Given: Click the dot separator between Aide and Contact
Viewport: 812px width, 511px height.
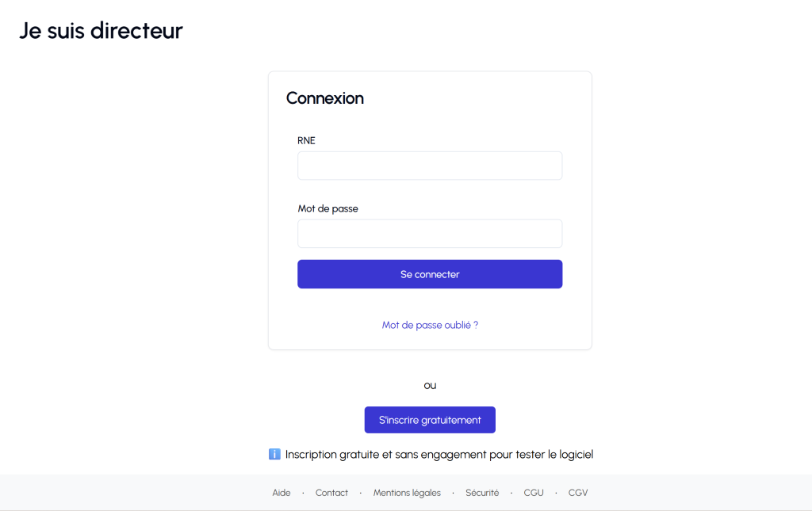Looking at the screenshot, I should pyautogui.click(x=303, y=493).
